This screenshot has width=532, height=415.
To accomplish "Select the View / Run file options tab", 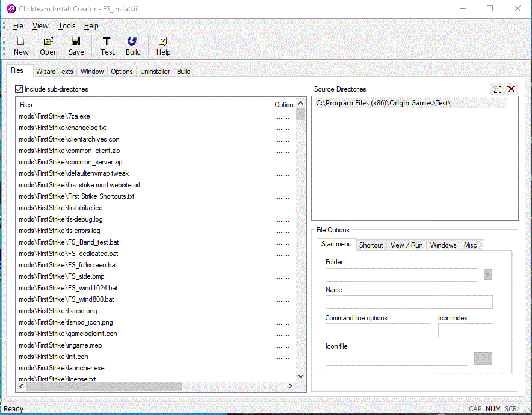I will 406,245.
